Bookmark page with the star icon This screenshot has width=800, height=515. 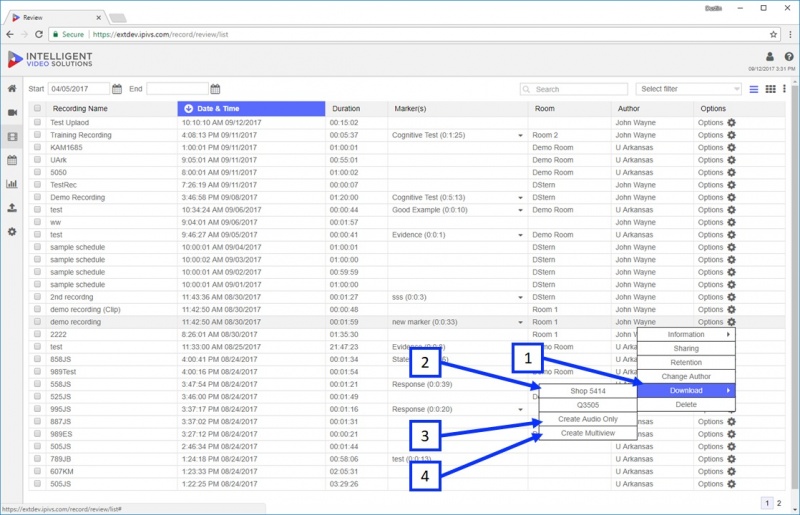tap(773, 34)
